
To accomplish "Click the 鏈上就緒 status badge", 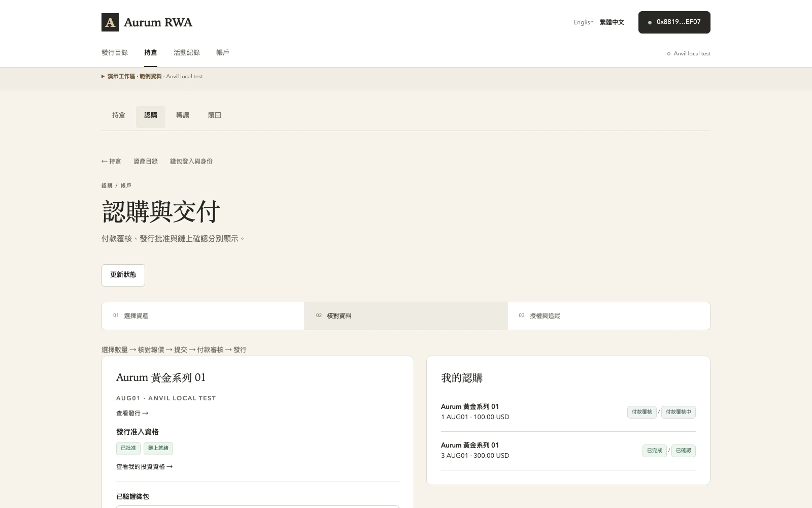I will tap(158, 449).
